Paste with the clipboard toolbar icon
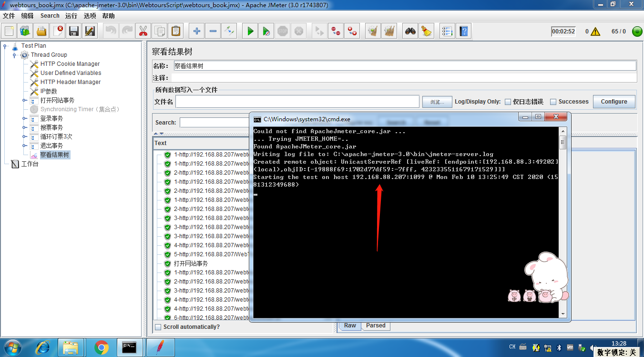644x357 pixels. (176, 31)
